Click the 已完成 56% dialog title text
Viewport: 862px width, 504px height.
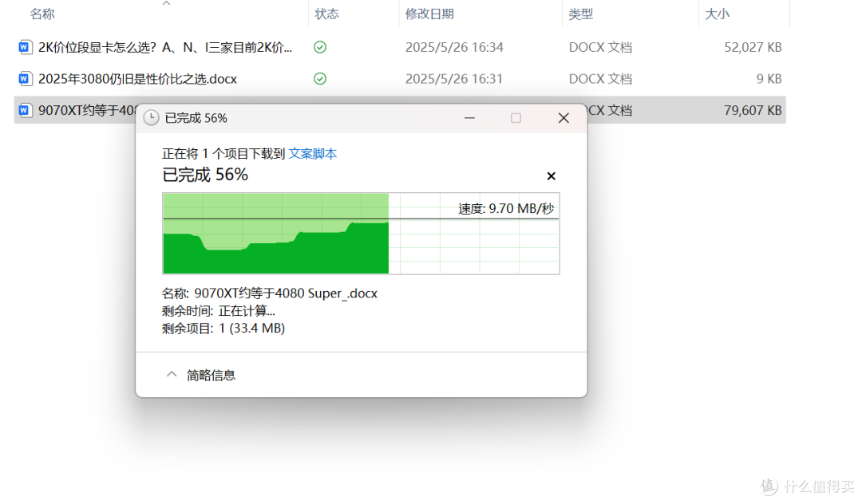196,118
